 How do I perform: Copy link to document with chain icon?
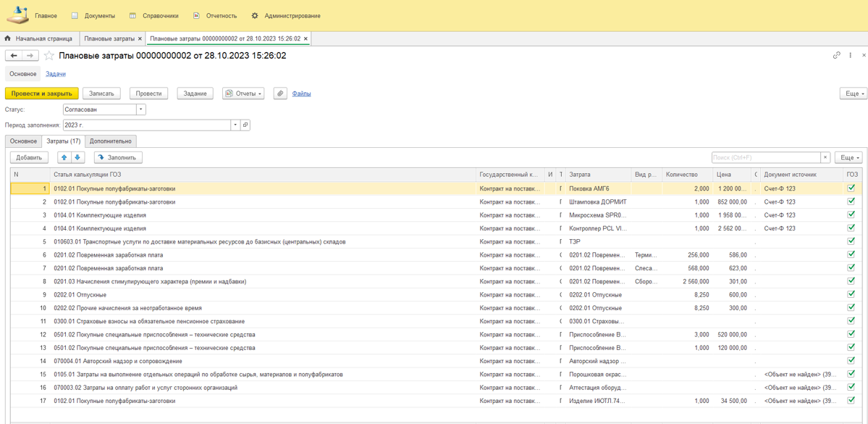click(x=836, y=56)
